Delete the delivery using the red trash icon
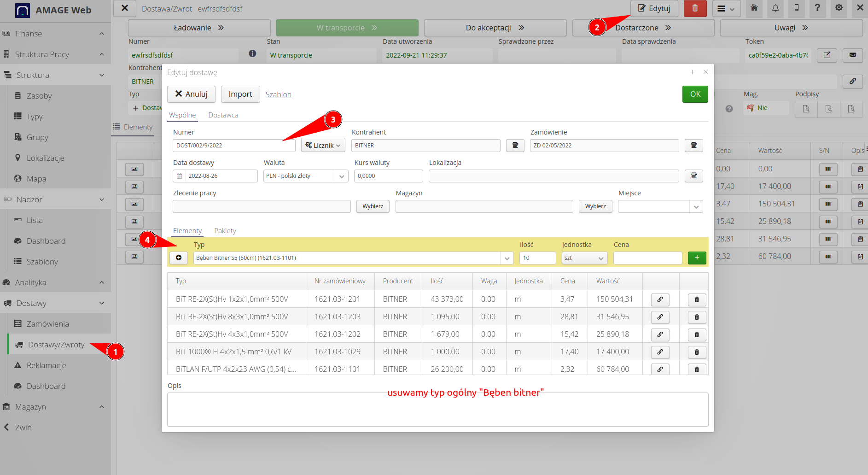The height and width of the screenshot is (475, 868). 695,8
